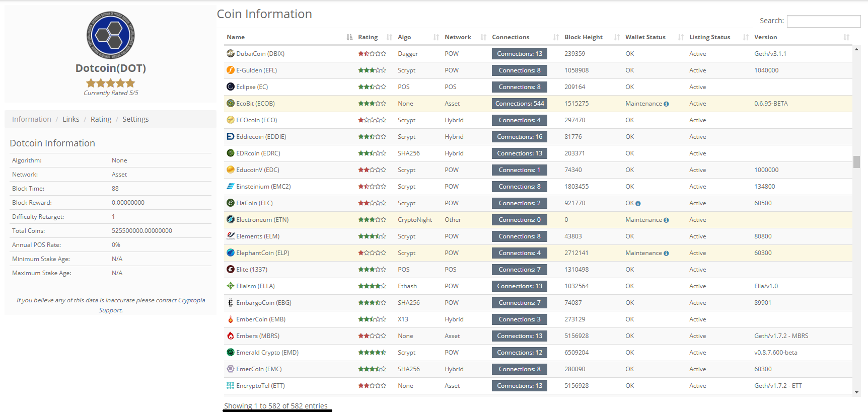Click the ElephantCoin Maintenance info icon
The width and height of the screenshot is (868, 420).
tap(666, 254)
